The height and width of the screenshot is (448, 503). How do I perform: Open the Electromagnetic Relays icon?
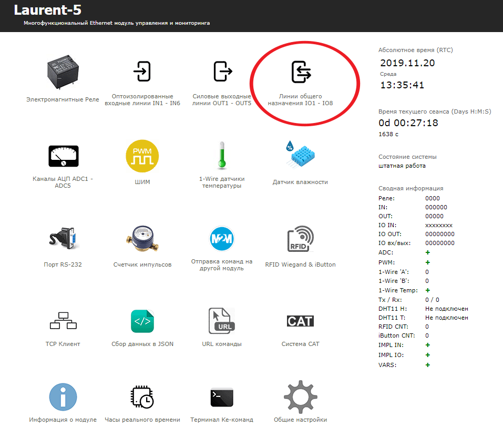[63, 73]
